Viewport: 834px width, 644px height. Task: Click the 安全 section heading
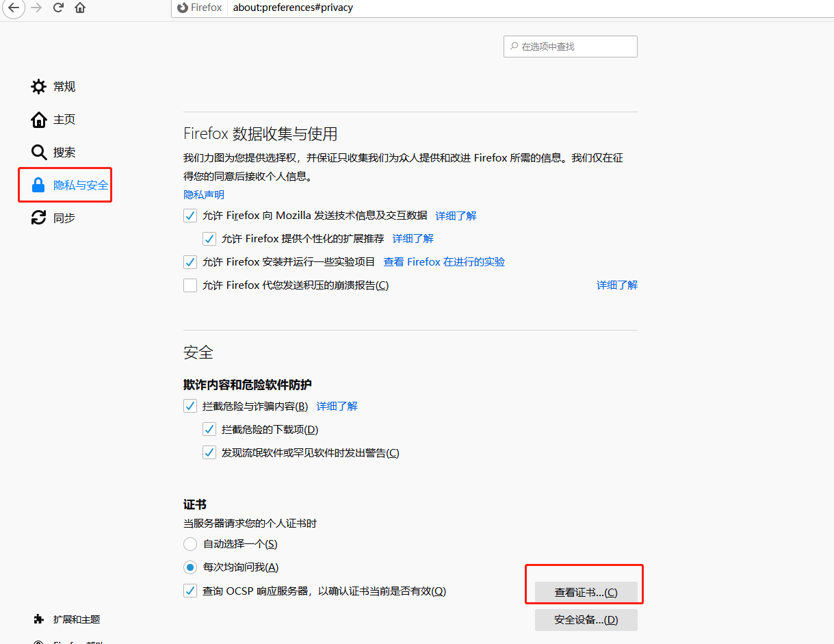198,352
